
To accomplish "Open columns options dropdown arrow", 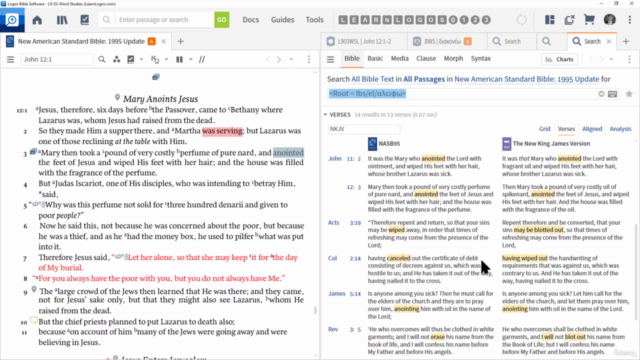I will click(x=191, y=60).
